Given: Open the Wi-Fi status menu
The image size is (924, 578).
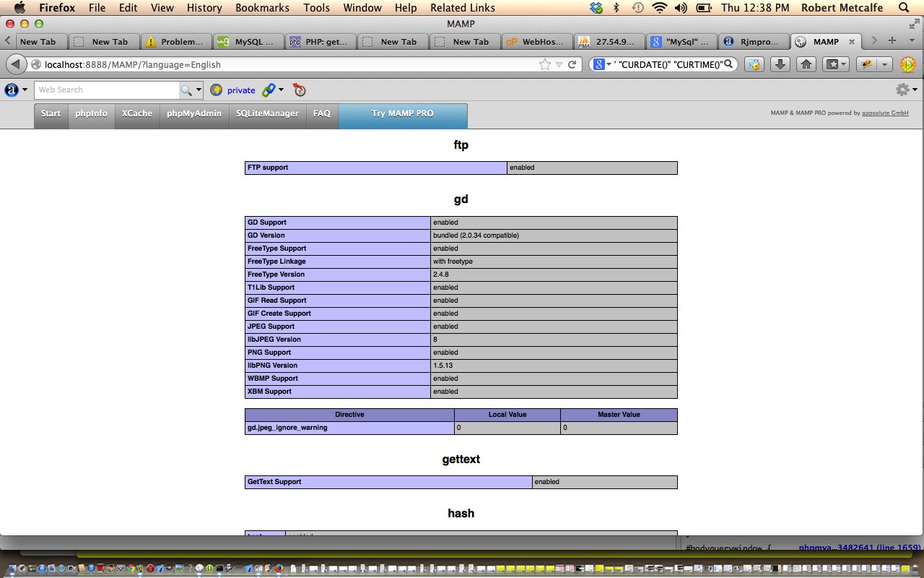Looking at the screenshot, I should pos(659,8).
